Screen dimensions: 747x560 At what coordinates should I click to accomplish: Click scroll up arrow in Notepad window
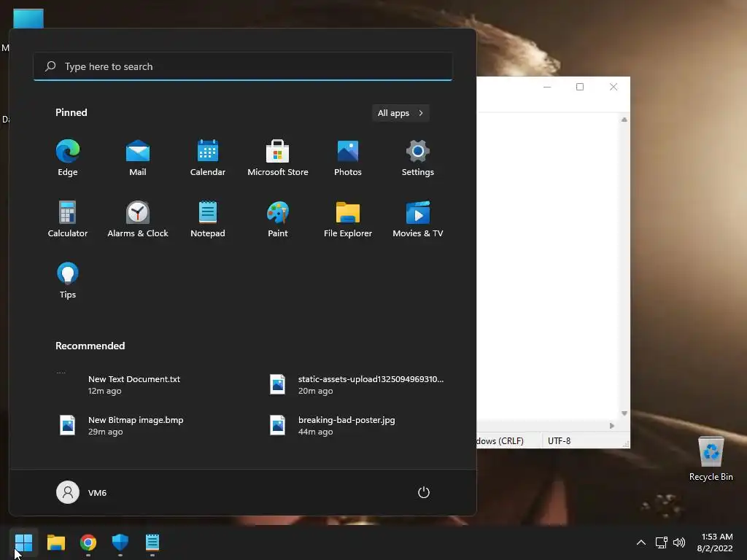(x=624, y=120)
